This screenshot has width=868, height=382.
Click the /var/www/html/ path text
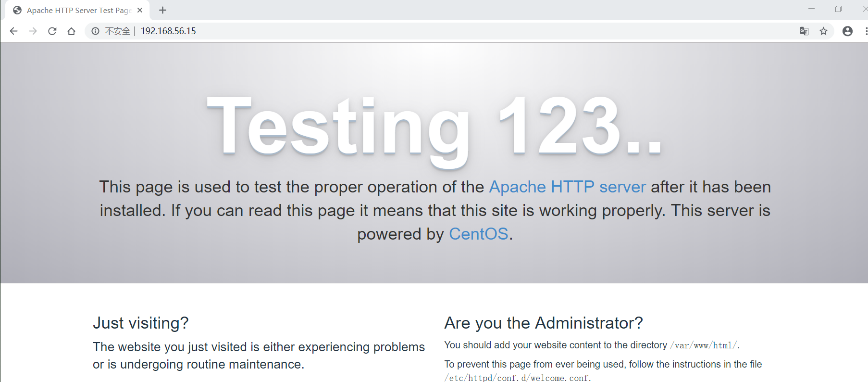[x=705, y=345]
